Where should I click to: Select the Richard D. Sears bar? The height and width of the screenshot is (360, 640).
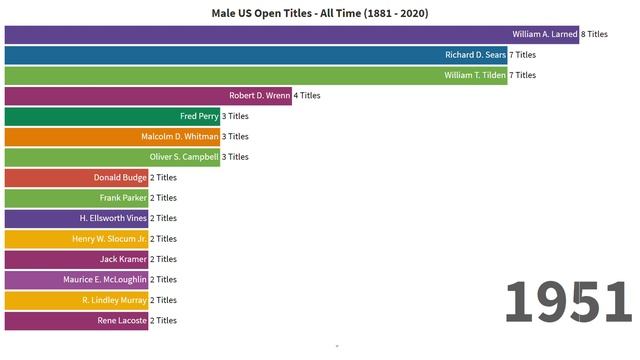(256, 55)
